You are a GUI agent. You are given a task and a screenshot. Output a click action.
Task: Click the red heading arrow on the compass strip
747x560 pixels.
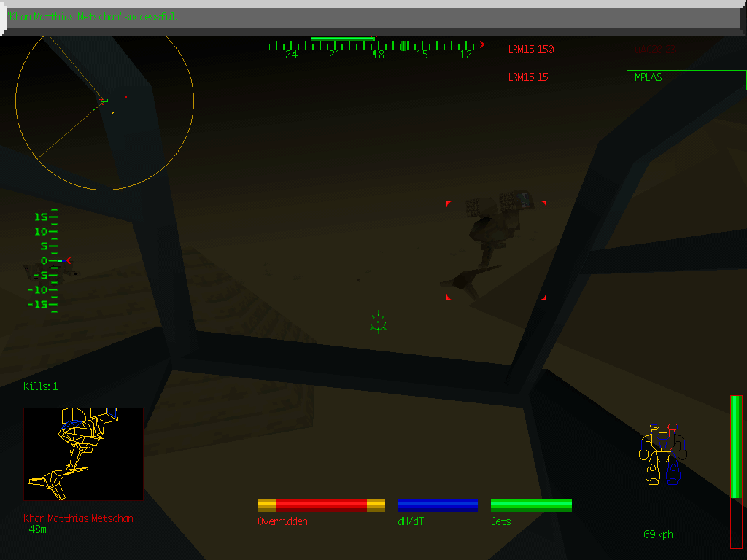coord(481,44)
